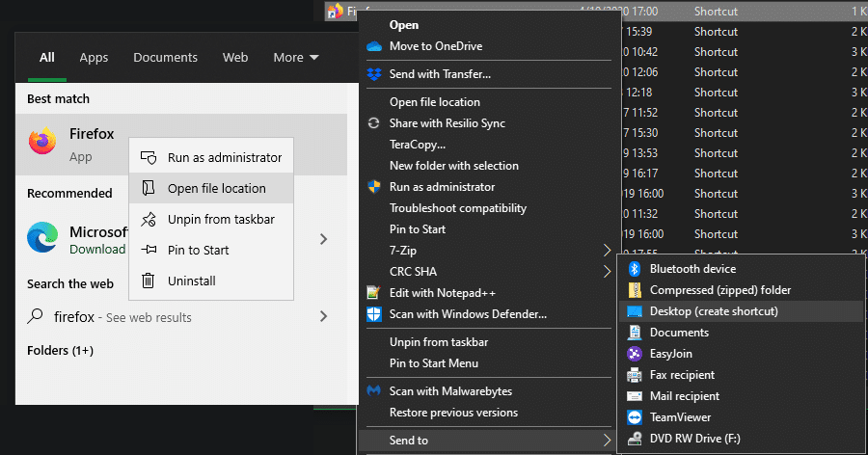Click the Notepad++ icon in the context menu

(373, 292)
